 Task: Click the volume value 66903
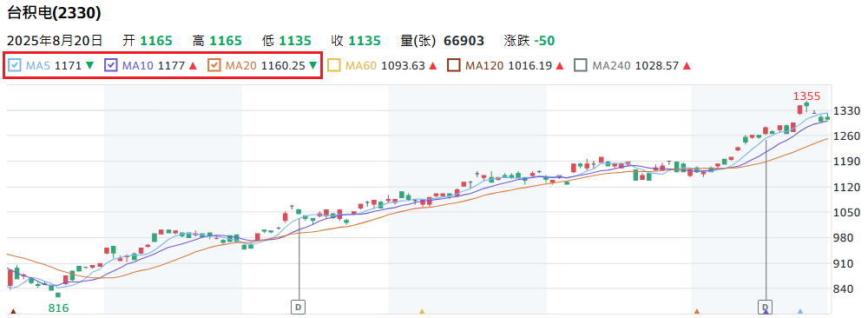coord(464,41)
